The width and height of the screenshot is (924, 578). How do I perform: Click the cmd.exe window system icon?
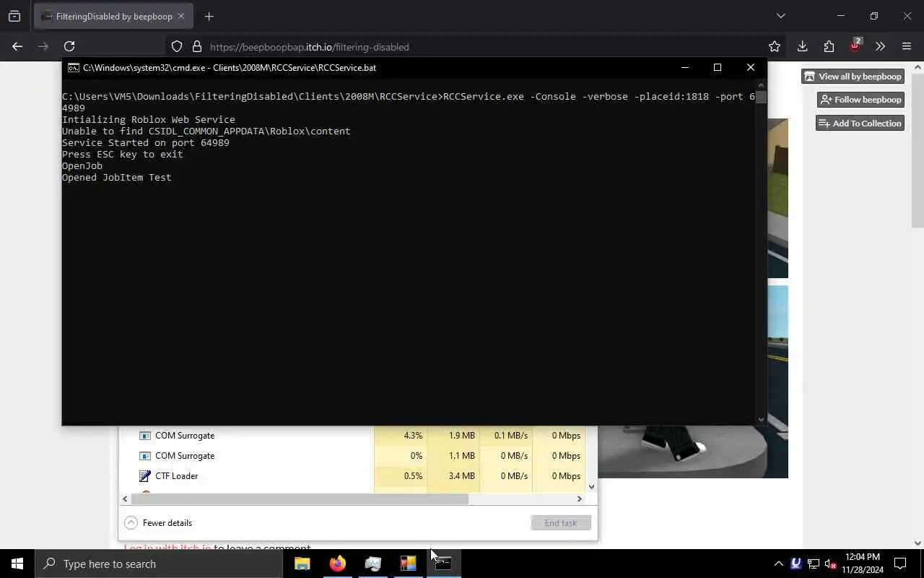(74, 67)
